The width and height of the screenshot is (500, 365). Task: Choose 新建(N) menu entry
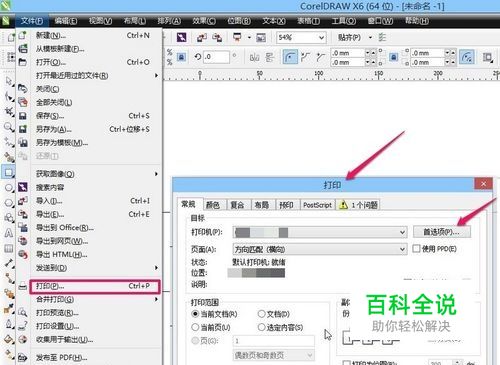click(90, 35)
